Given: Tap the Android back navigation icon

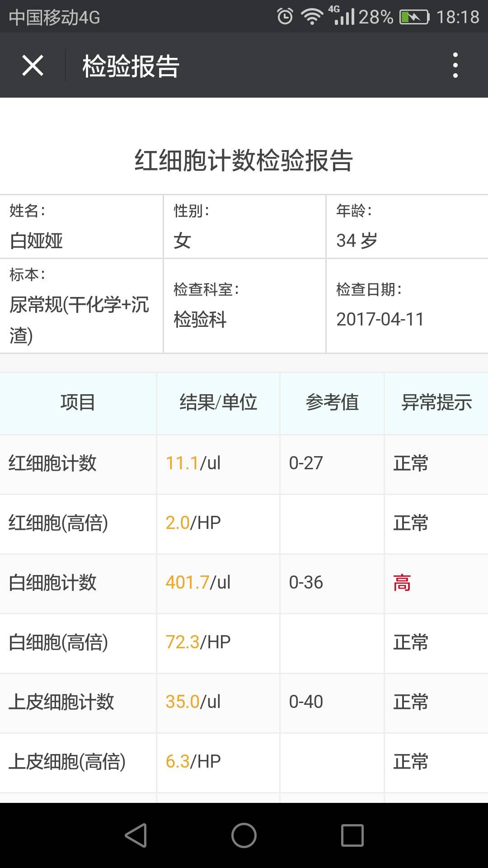Looking at the screenshot, I should 136,835.
